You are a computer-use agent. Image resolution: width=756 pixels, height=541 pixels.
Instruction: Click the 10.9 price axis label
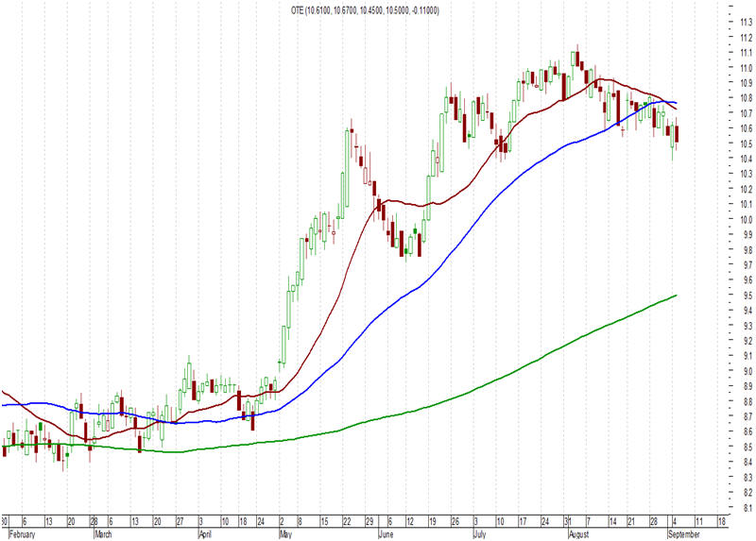coord(747,82)
